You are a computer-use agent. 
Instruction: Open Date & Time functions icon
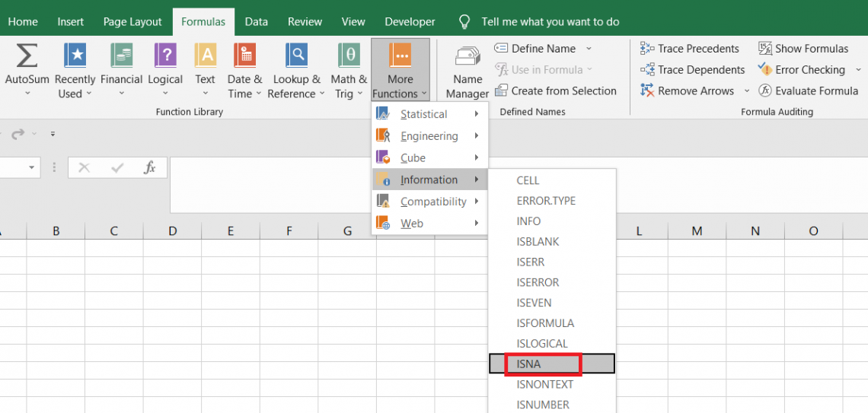pos(244,56)
